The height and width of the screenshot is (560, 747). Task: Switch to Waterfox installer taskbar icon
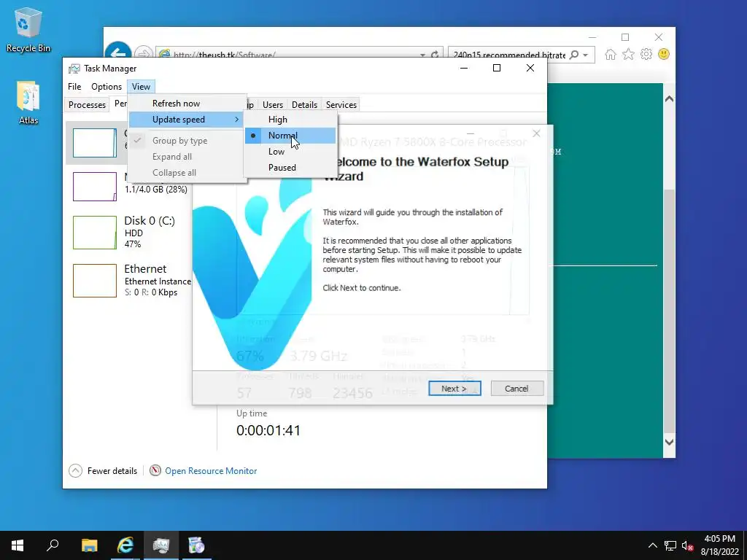(x=196, y=545)
